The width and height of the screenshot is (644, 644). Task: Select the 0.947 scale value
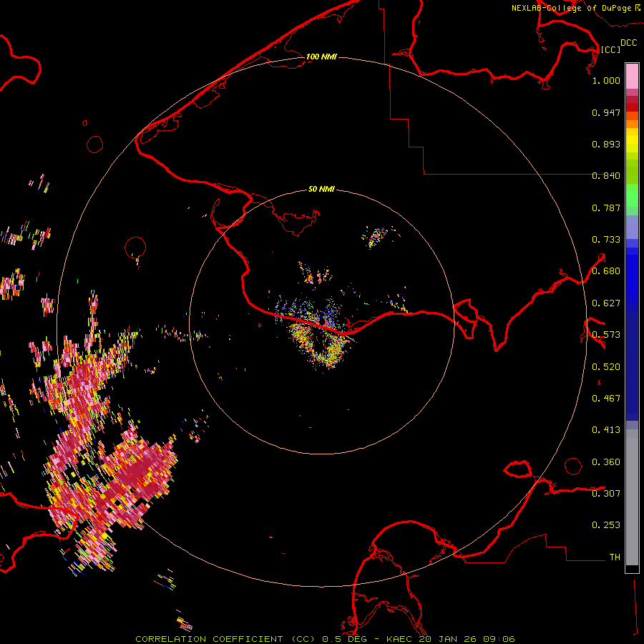tap(606, 112)
